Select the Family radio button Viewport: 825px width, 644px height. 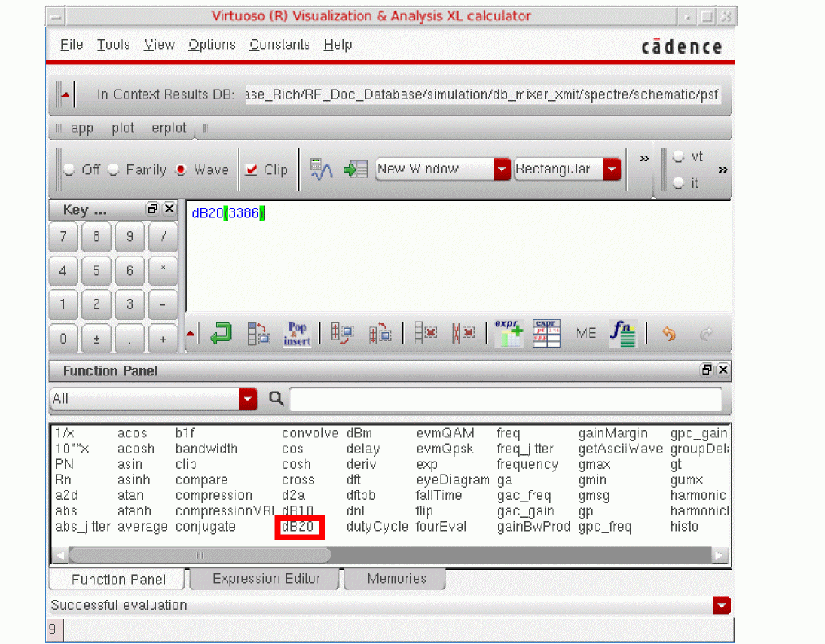pyautogui.click(x=114, y=170)
